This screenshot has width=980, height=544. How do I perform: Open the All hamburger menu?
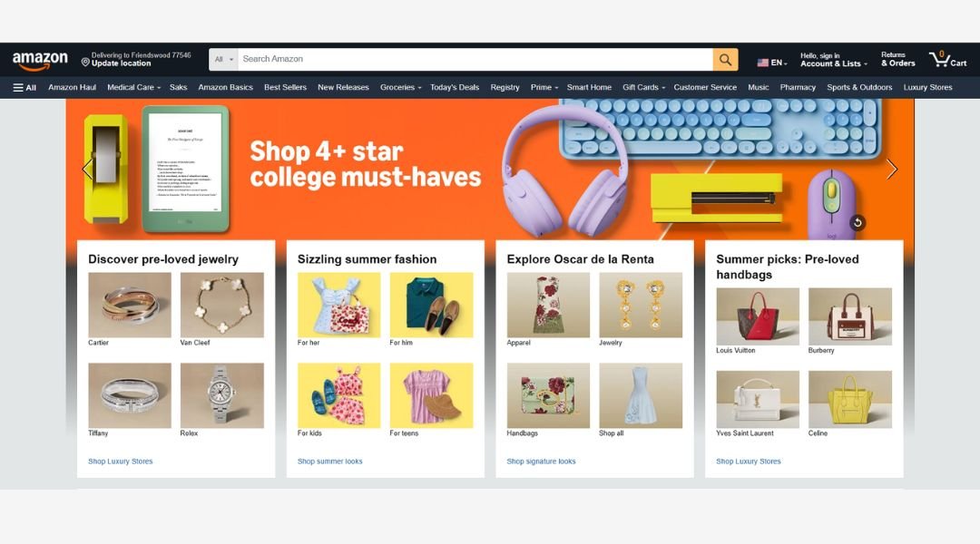(25, 87)
